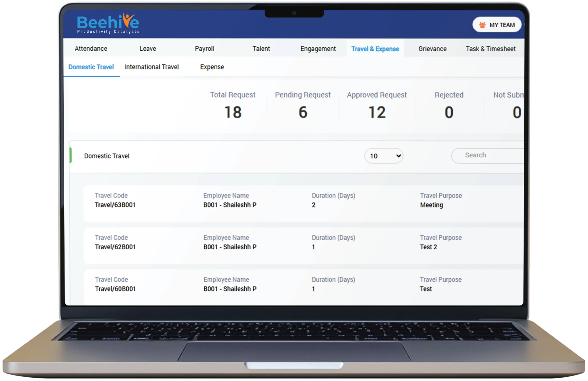The width and height of the screenshot is (588, 381).
Task: Open the Expense sub-tab
Action: [x=212, y=67]
